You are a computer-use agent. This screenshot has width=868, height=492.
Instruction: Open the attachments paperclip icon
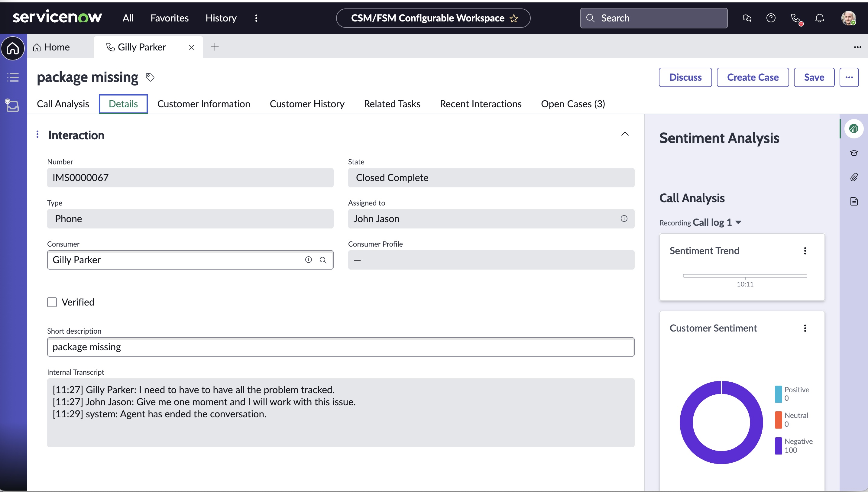(x=854, y=177)
